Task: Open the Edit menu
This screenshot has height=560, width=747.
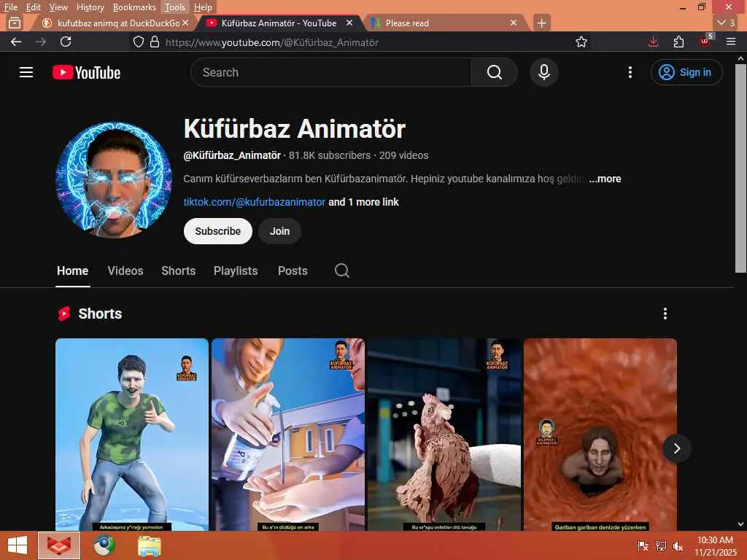Action: tap(33, 7)
